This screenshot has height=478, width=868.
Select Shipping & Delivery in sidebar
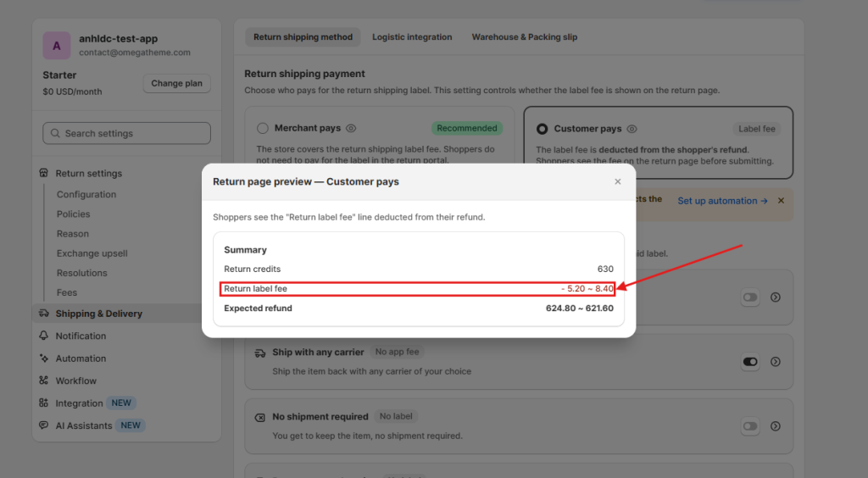98,314
